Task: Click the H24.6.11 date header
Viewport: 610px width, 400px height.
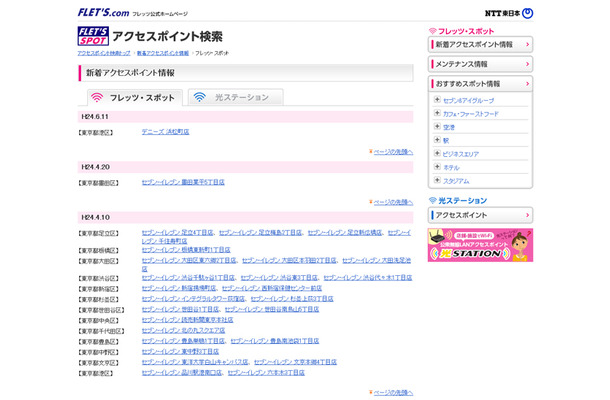Action: (245, 117)
